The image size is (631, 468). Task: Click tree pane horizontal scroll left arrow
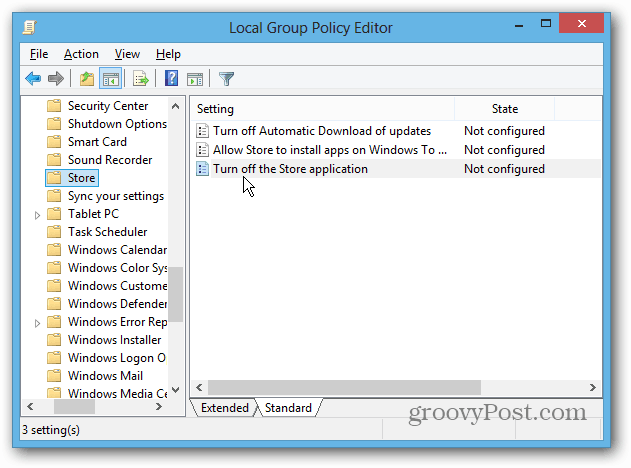point(30,407)
